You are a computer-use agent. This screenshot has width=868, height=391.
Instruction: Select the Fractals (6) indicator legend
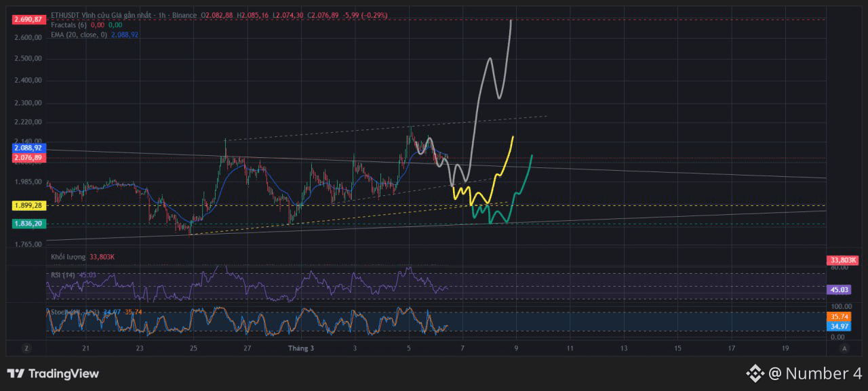click(70, 24)
